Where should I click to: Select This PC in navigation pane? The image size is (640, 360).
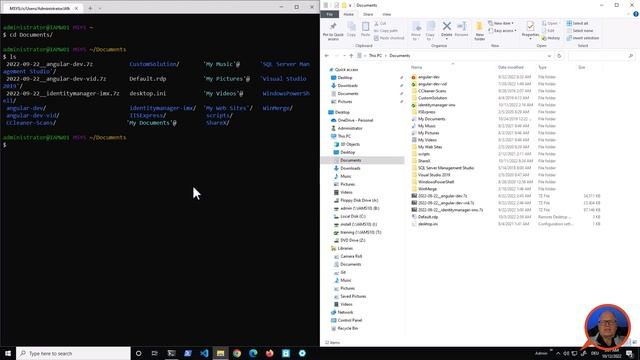tap(344, 136)
